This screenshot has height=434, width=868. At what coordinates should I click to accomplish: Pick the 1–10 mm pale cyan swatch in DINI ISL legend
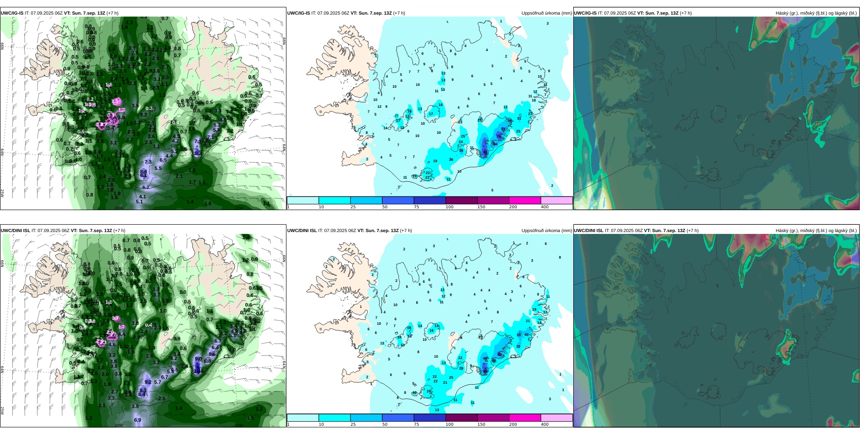coord(303,418)
